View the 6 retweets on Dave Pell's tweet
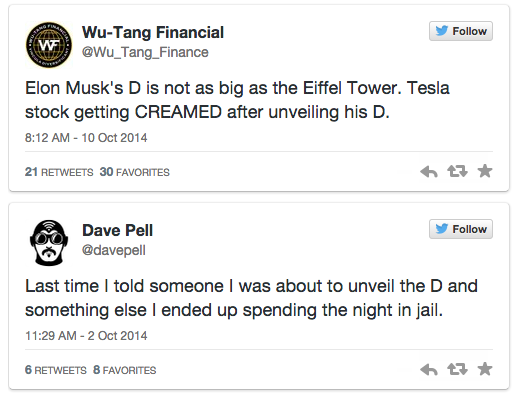The height and width of the screenshot is (394, 518). [56, 370]
